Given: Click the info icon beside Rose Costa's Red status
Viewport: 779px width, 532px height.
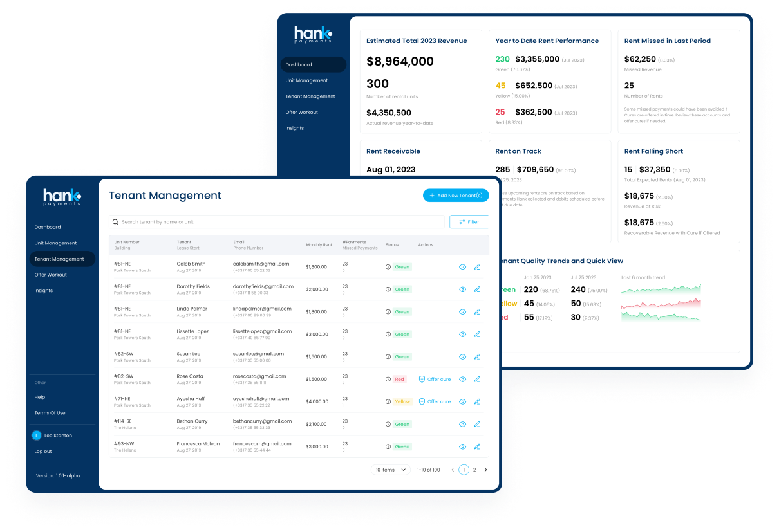Looking at the screenshot, I should [x=388, y=380].
